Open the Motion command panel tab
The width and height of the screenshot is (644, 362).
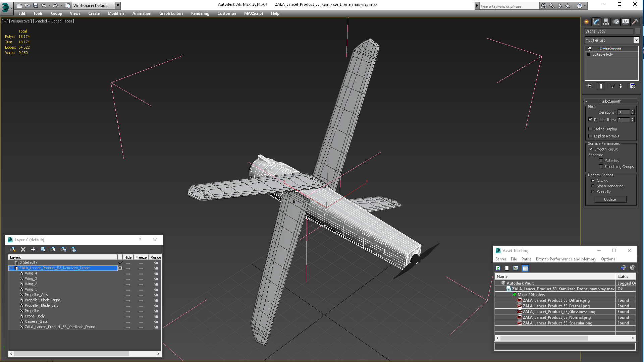[x=616, y=22]
